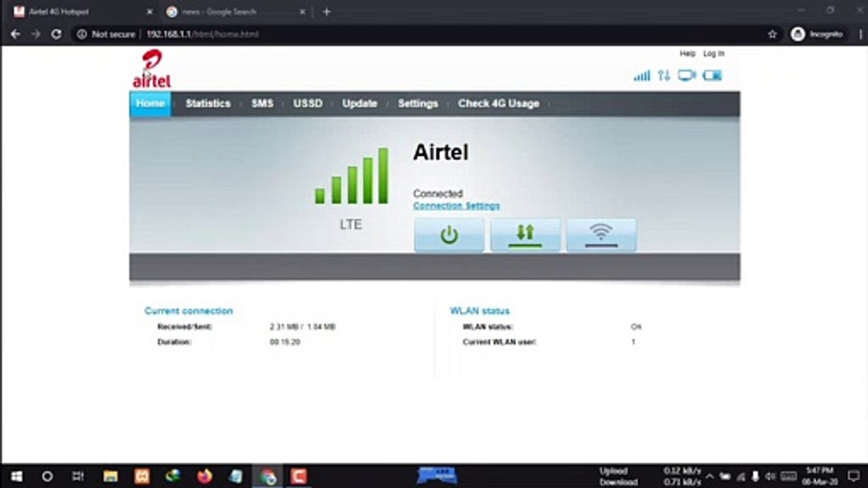868x488 pixels.
Task: Click the Current connection heading
Action: point(189,310)
